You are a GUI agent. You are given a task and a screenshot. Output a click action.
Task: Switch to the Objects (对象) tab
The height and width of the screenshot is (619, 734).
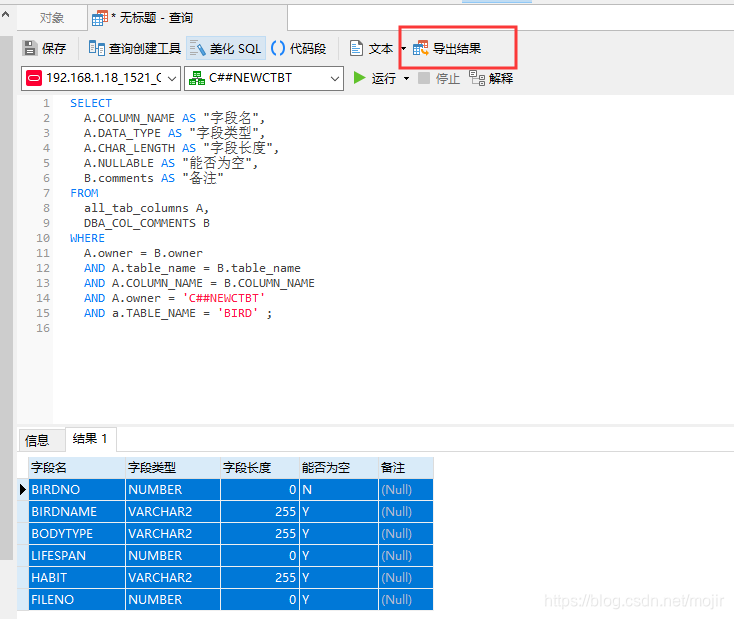51,18
